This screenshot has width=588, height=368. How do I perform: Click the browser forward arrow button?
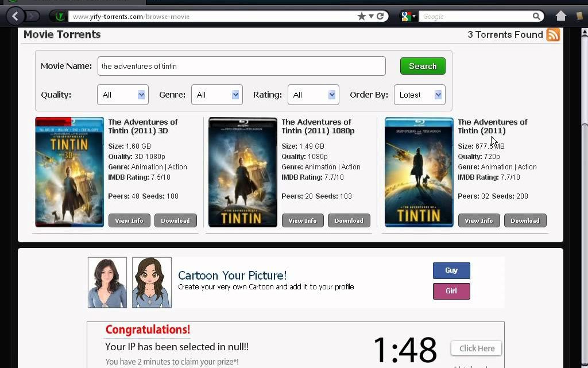click(32, 16)
